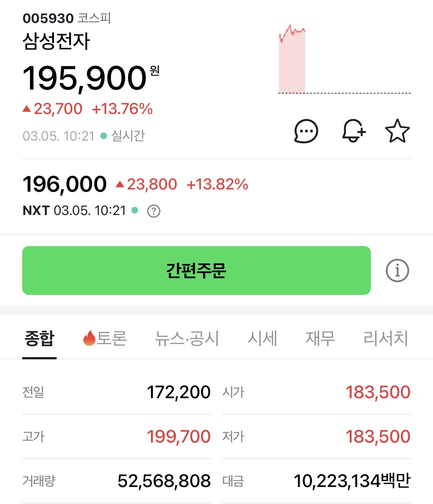This screenshot has height=504, width=433.
Task: Go to the 재무 tab
Action: point(320,339)
